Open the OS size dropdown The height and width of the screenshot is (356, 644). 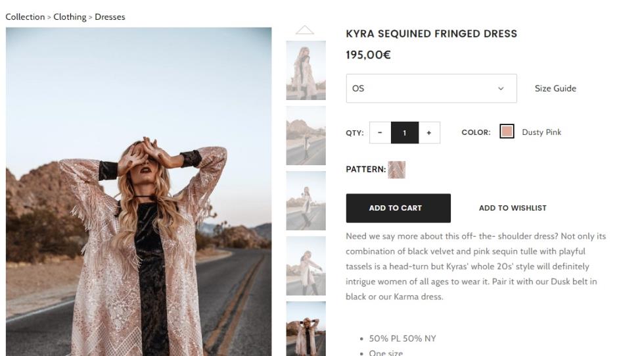(x=431, y=88)
